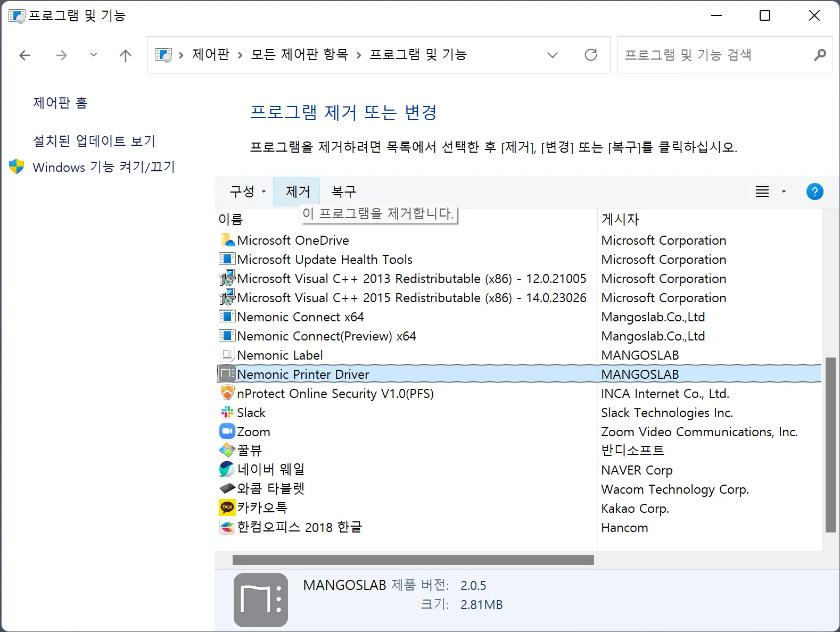The height and width of the screenshot is (632, 840).
Task: Select the 카카오톡 entry name
Action: coord(262,508)
